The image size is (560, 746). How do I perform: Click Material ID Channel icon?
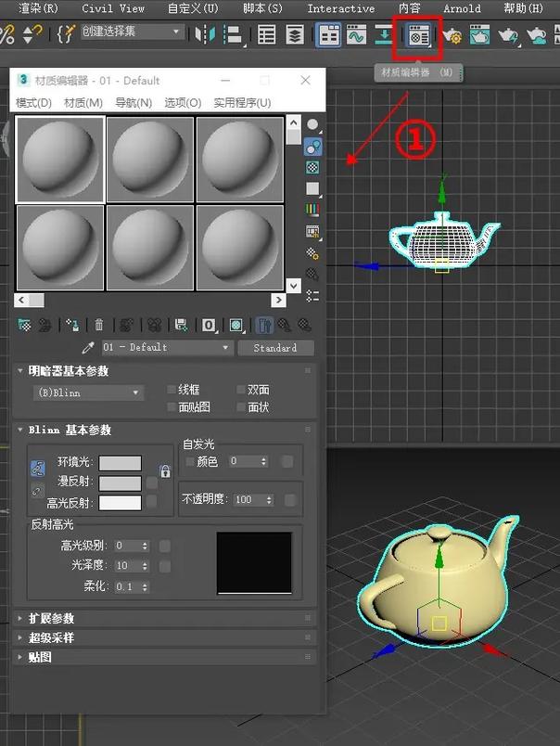[210, 325]
